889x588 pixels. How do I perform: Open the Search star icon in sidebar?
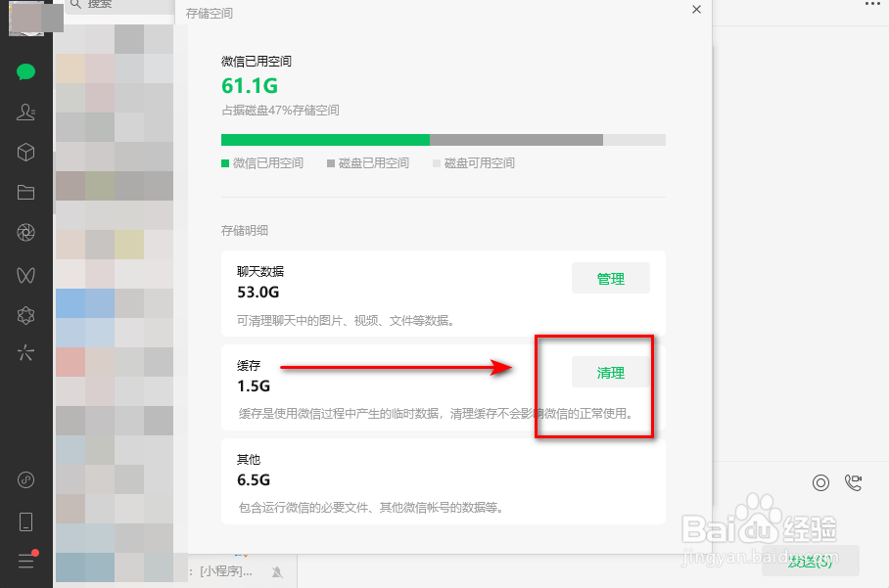[26, 353]
